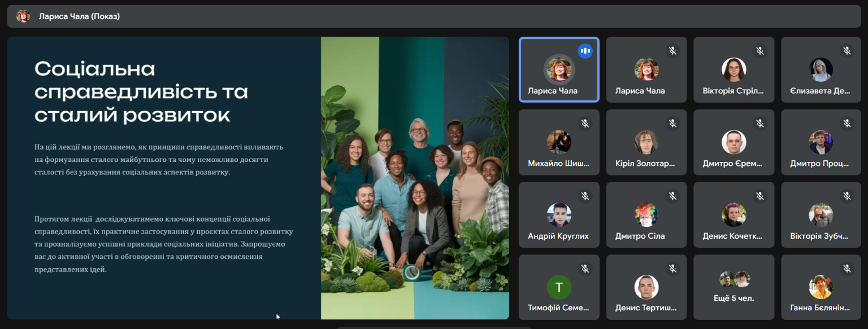Screen dimensions: 868x329
Task: Click the blue speaking indicator on Лариса Чала's highlighted tile
Action: (x=585, y=51)
